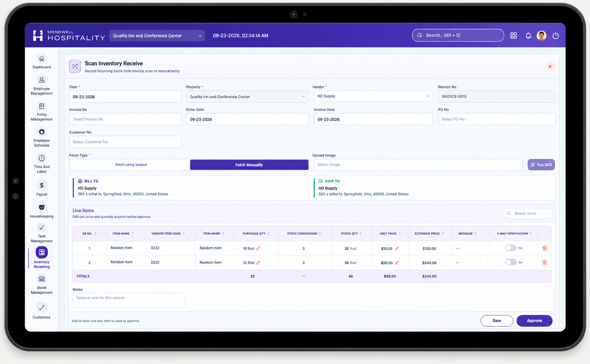Toggle 2-way verification for row 2
Screen dimensions: 590x364
[x=511, y=262]
